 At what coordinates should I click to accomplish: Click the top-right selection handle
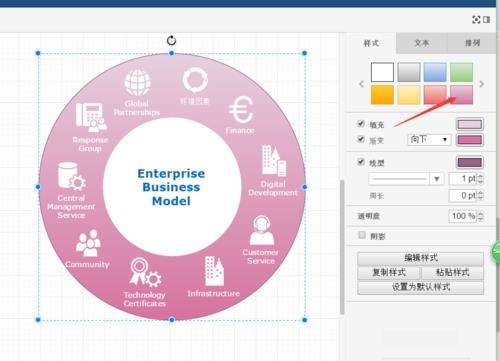tap(304, 53)
